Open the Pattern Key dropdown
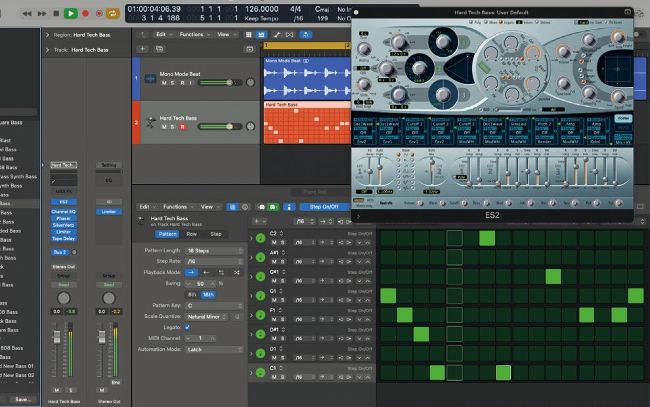This screenshot has width=650, height=407. [214, 305]
